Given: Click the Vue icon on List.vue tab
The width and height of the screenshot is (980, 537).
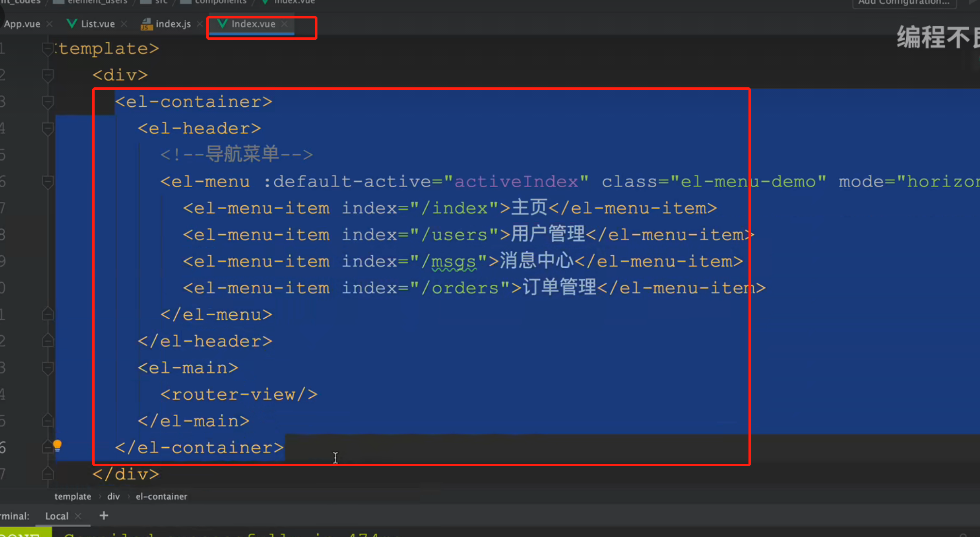Looking at the screenshot, I should (72, 23).
